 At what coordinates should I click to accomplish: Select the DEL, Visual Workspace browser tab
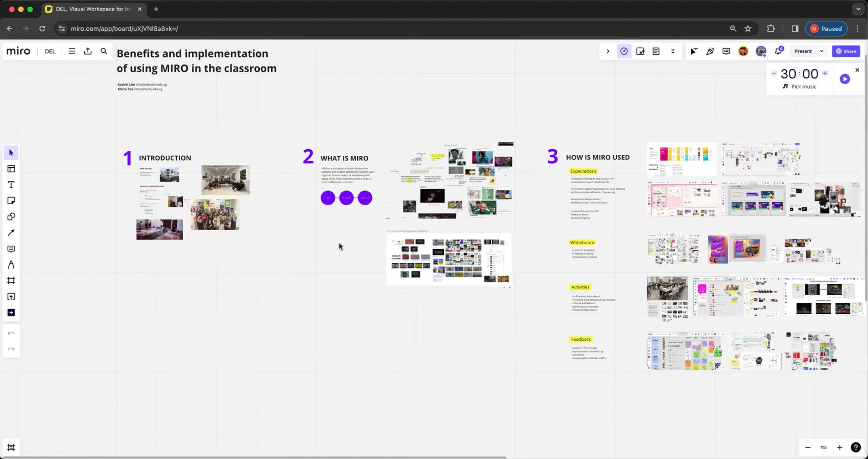pos(94,9)
